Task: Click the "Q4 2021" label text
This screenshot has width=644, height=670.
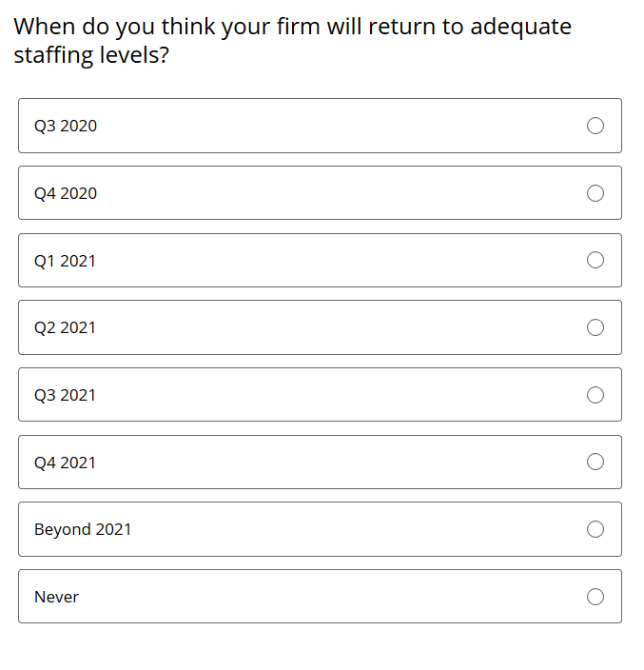Action: (x=65, y=463)
